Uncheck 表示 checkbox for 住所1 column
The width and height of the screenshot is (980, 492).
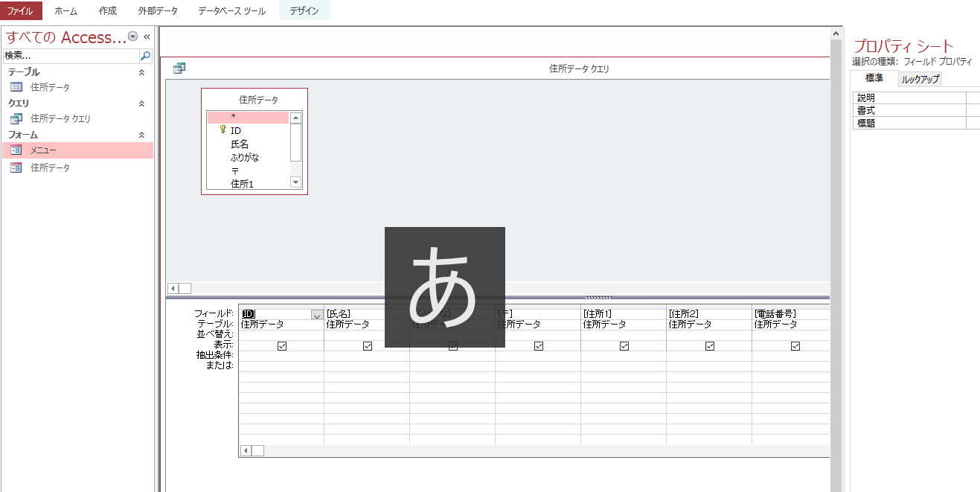point(624,346)
